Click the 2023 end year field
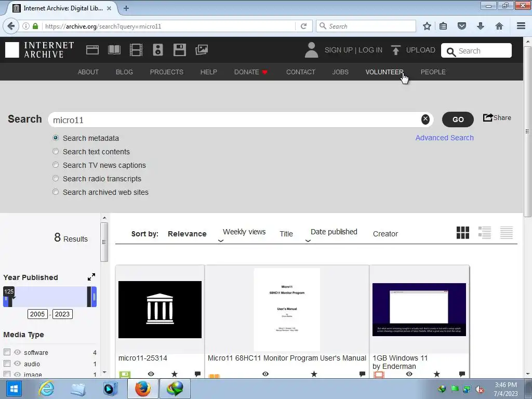Image resolution: width=532 pixels, height=399 pixels. pyautogui.click(x=62, y=314)
